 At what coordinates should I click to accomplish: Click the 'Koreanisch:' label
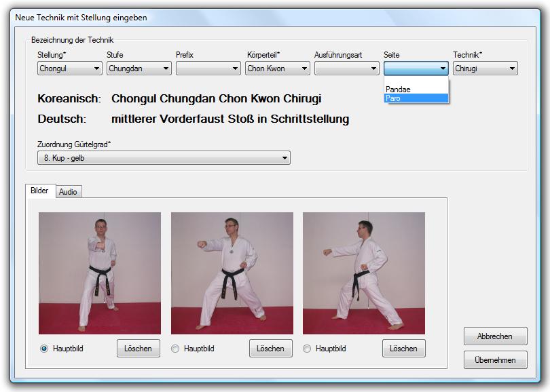[x=69, y=98]
